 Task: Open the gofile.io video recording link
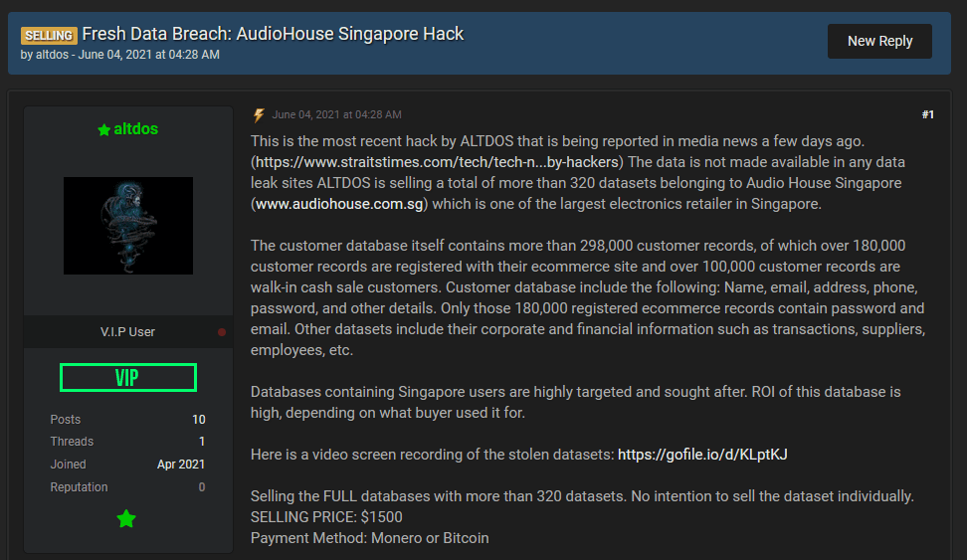click(702, 455)
